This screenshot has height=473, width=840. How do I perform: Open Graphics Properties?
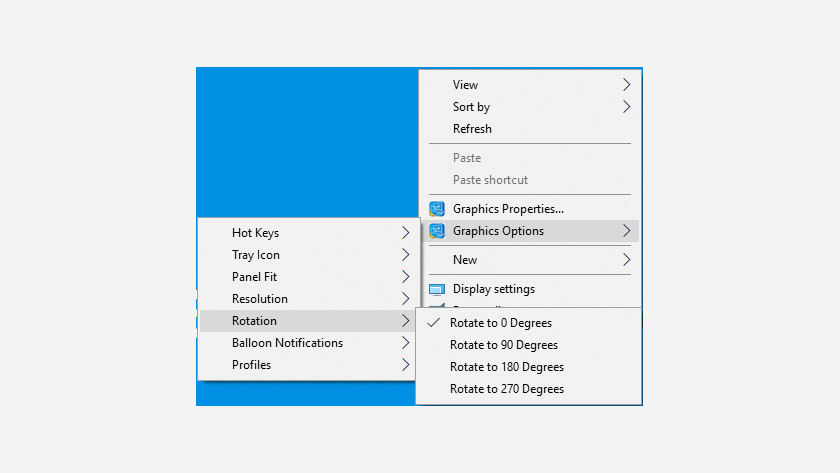508,209
